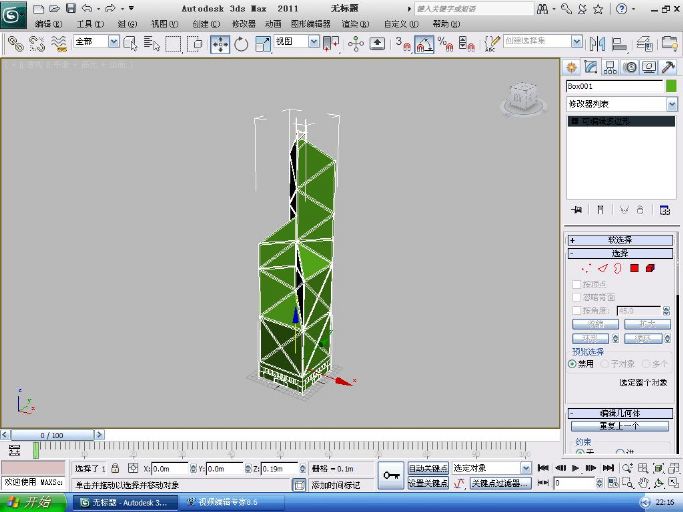Select the Edge sub-object level icon
The height and width of the screenshot is (512, 683).
coord(603,268)
